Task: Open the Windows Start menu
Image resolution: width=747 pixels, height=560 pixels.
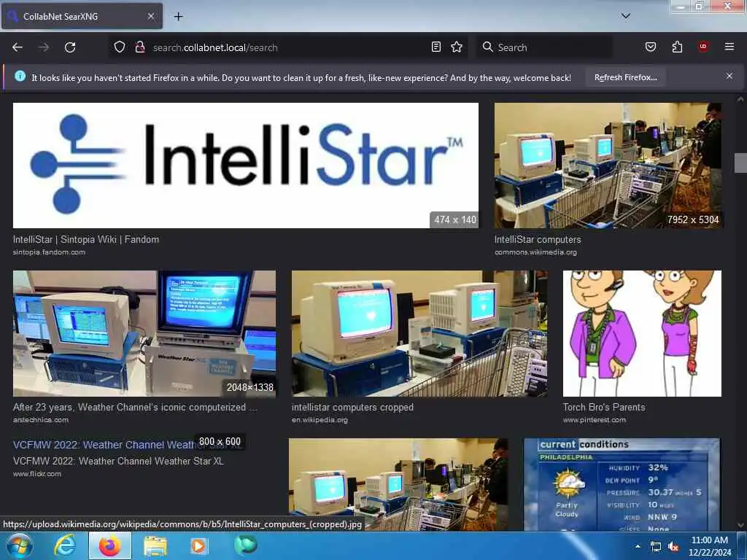Action: [20, 545]
